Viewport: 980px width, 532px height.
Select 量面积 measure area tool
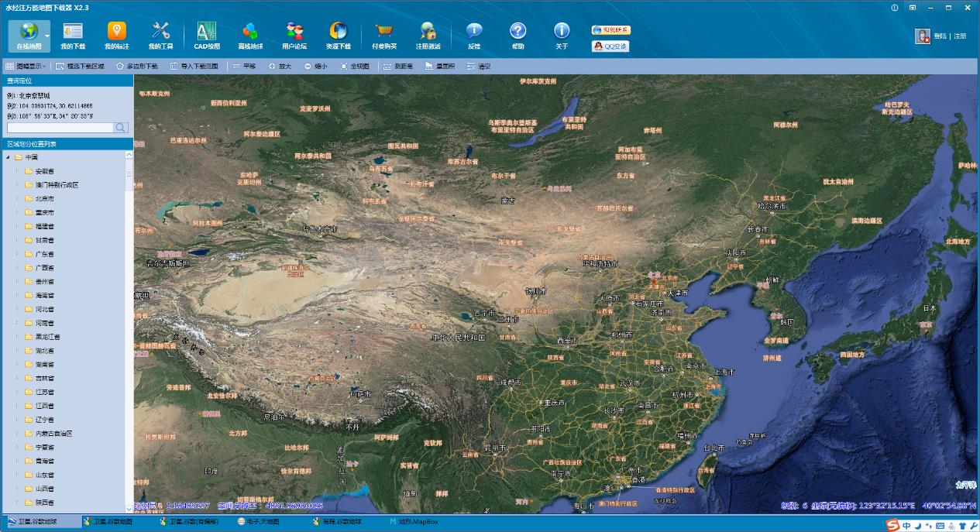[440, 67]
